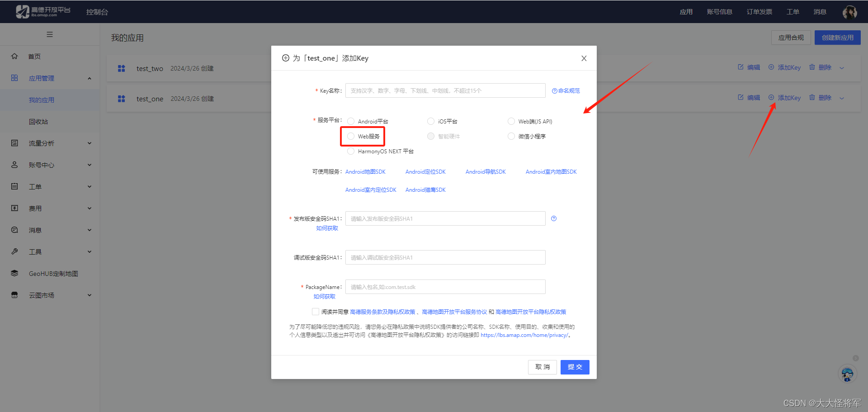Click the home icon in sidebar

pyautogui.click(x=14, y=56)
